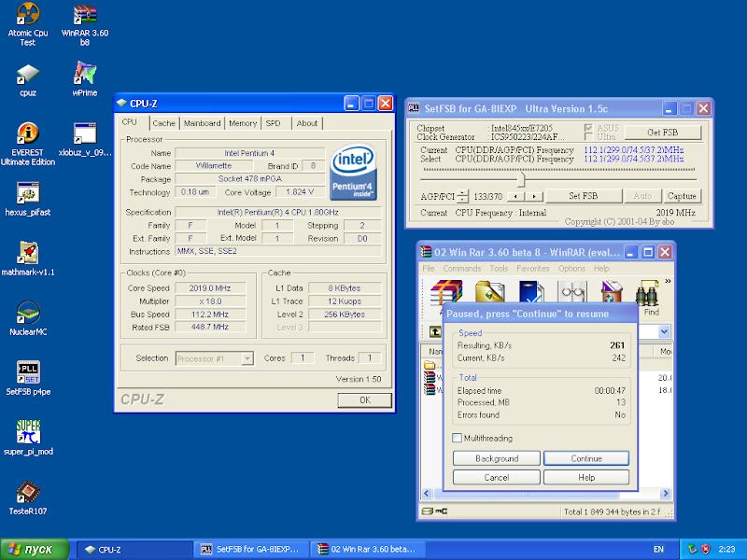Click the red shield security tray icon
Screen dimensions: 747x560
pyautogui.click(x=706, y=549)
